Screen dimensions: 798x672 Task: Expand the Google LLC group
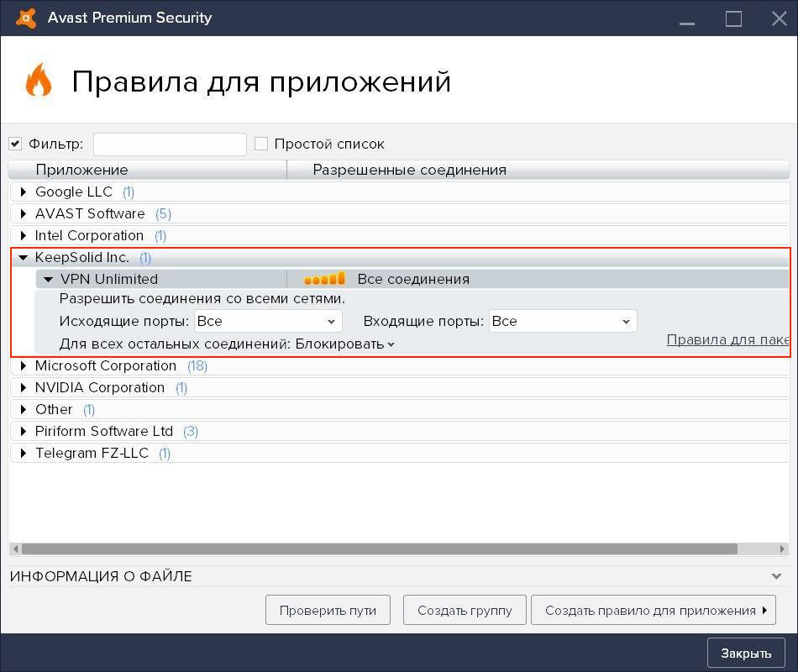click(x=24, y=192)
